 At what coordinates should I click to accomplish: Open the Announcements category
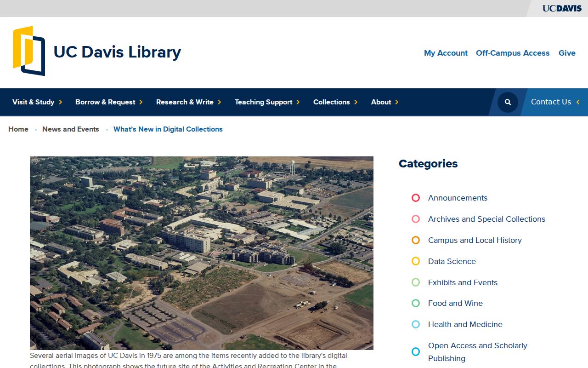pos(458,198)
